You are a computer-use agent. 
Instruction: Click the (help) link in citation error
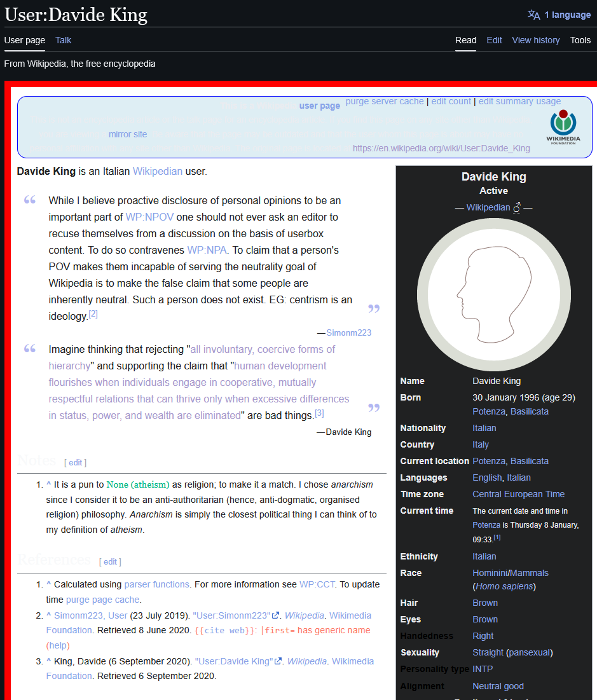click(58, 645)
